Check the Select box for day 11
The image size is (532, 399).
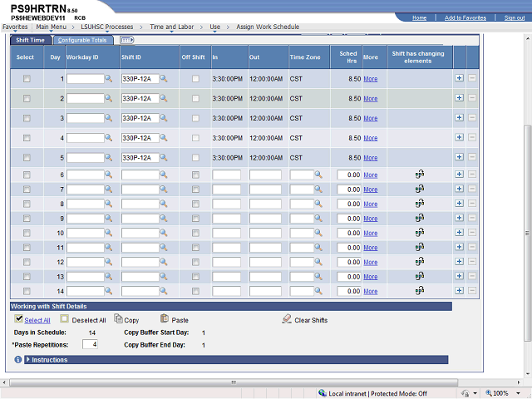pos(27,248)
